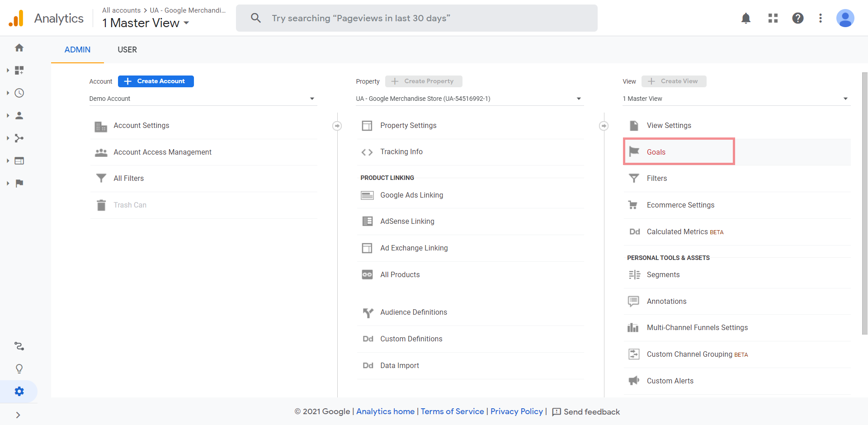Click Custom Alerts megaphone icon
Viewport: 868px width, 425px height.
pyautogui.click(x=634, y=381)
